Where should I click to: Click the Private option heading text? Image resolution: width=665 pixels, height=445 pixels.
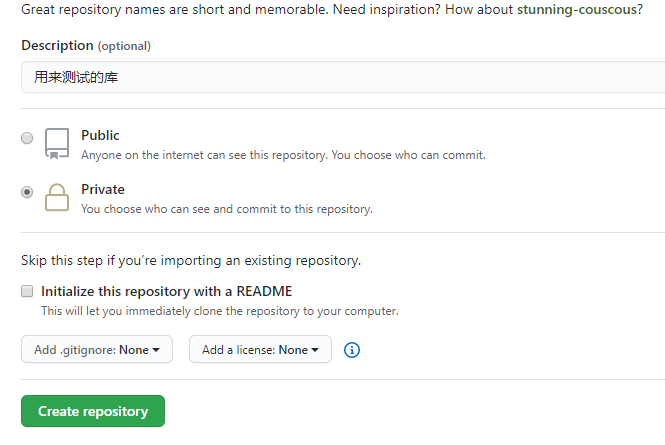tap(103, 189)
